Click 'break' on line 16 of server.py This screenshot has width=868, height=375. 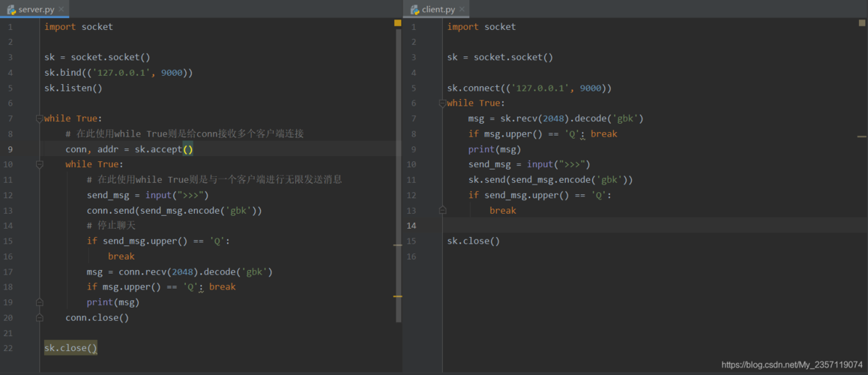pyautogui.click(x=121, y=256)
